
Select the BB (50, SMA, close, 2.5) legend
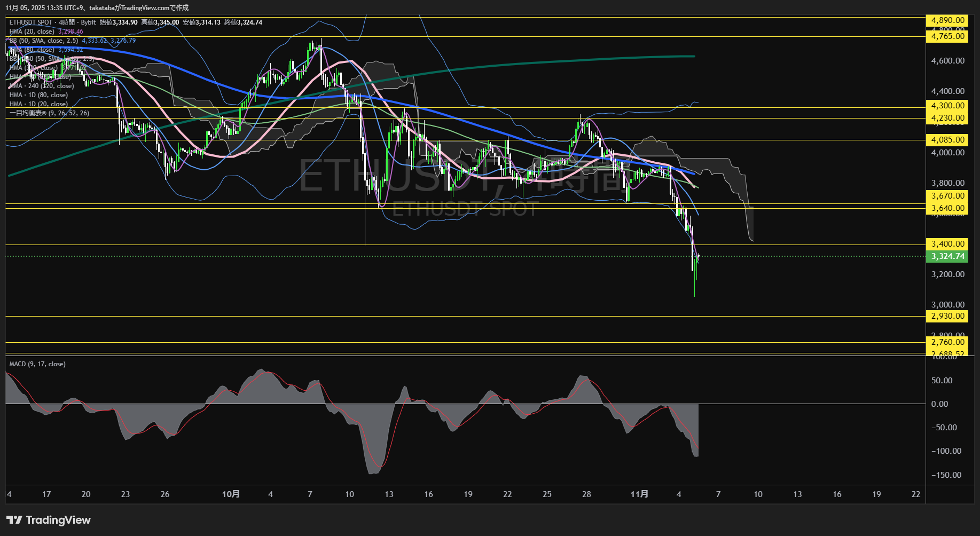[44, 41]
